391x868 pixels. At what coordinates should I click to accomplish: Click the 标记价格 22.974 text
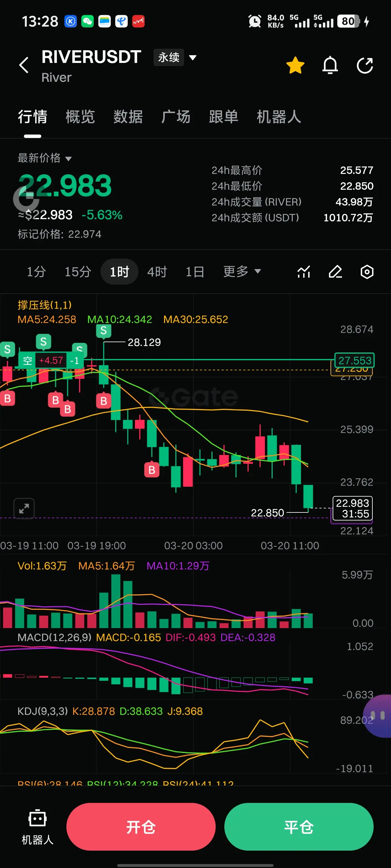click(59, 234)
